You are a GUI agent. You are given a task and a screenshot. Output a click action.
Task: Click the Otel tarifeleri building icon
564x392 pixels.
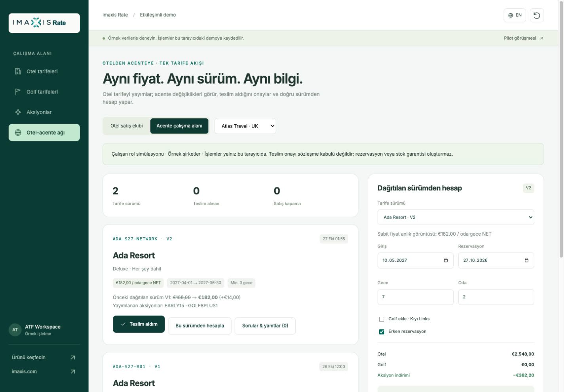18,71
